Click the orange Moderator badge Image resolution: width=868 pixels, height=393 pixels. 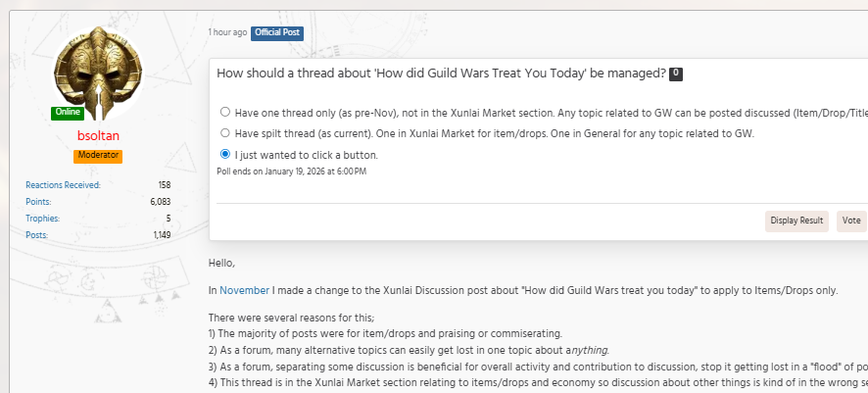pyautogui.click(x=98, y=156)
